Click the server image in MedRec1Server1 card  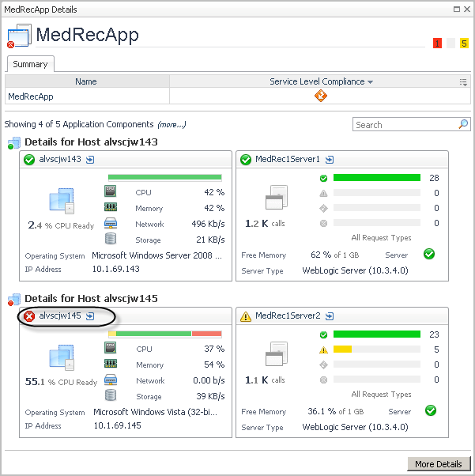coord(276,198)
